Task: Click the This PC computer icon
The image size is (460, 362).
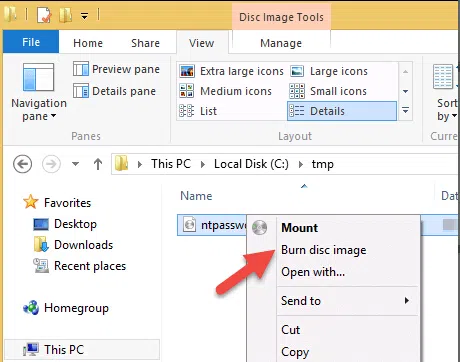Action: pos(31,349)
